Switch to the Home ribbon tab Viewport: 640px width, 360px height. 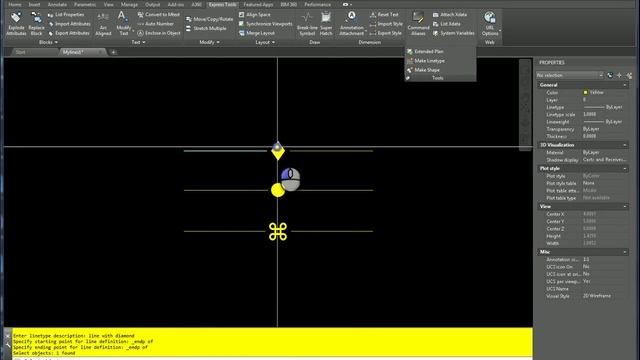tap(15, 4)
